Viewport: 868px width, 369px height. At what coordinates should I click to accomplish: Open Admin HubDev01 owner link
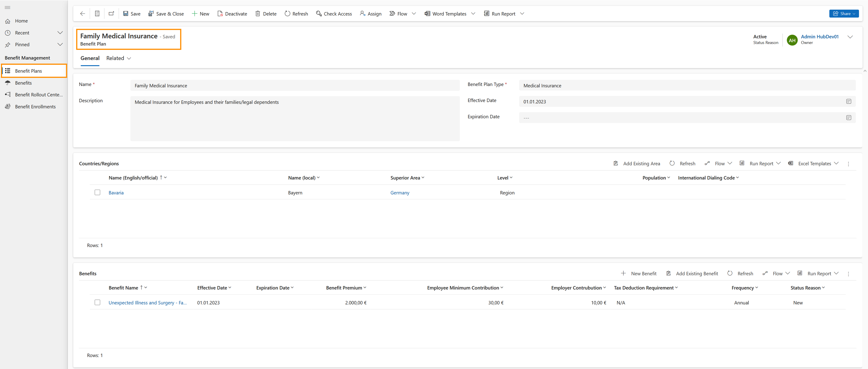coord(819,37)
